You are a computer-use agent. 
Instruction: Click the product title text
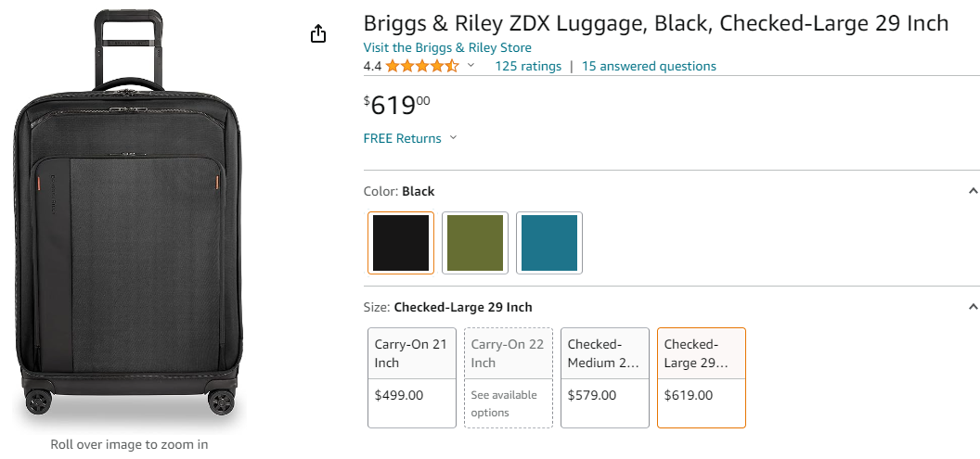tap(655, 23)
